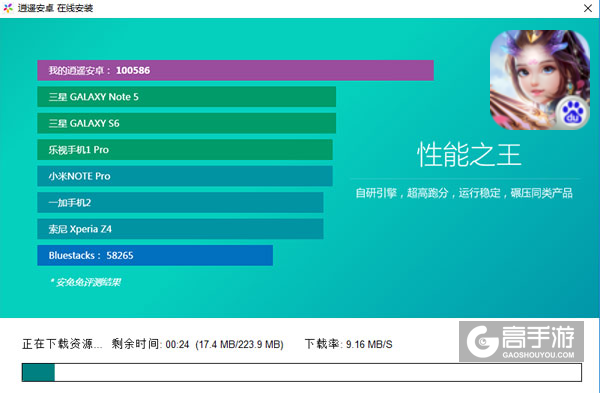This screenshot has height=393, width=600.
Task: Click the 自研引擎 description line
Action: coord(464,193)
